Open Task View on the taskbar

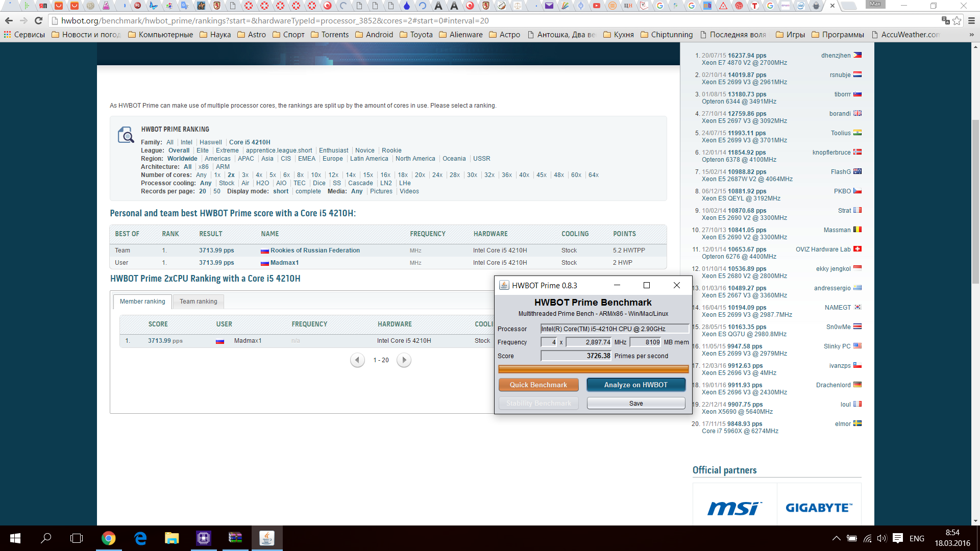(x=77, y=538)
